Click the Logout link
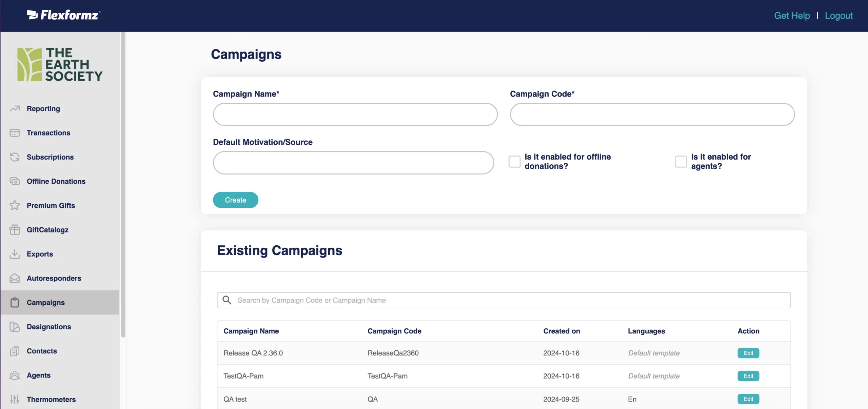The width and height of the screenshot is (868, 409). tap(839, 16)
